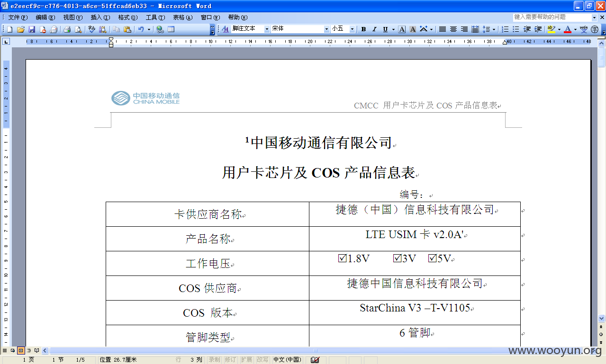Apply distributed alignment
The image size is (606, 364).
475,29
